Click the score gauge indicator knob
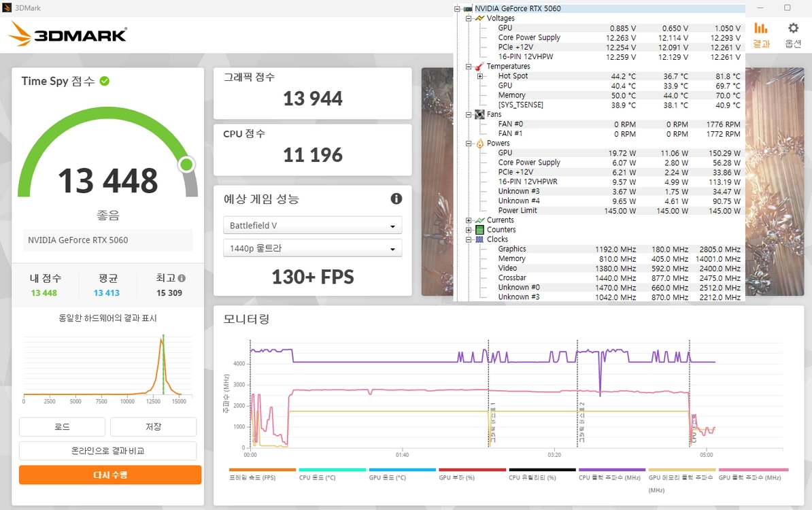Screen dimensions: 812x510 pyautogui.click(x=186, y=165)
